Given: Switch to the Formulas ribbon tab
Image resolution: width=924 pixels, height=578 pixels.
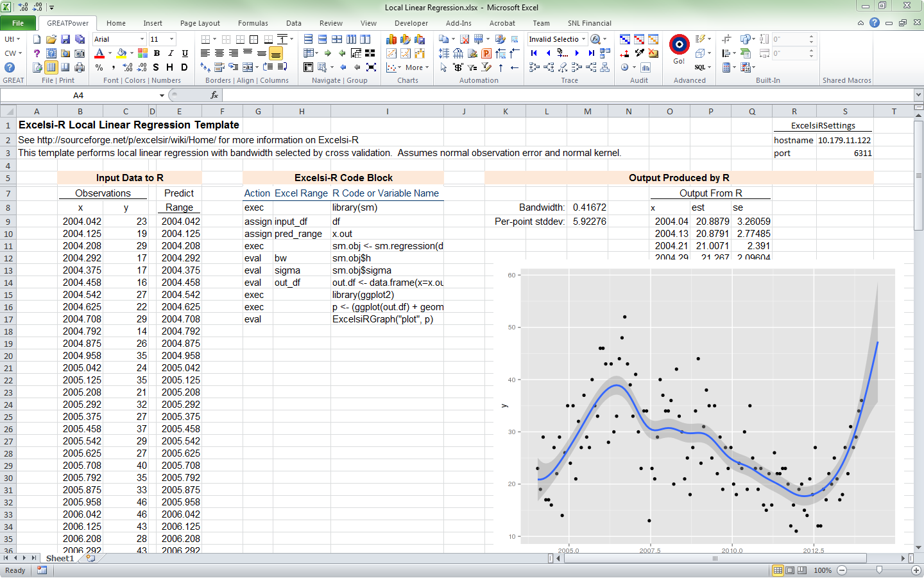Looking at the screenshot, I should [x=253, y=23].
